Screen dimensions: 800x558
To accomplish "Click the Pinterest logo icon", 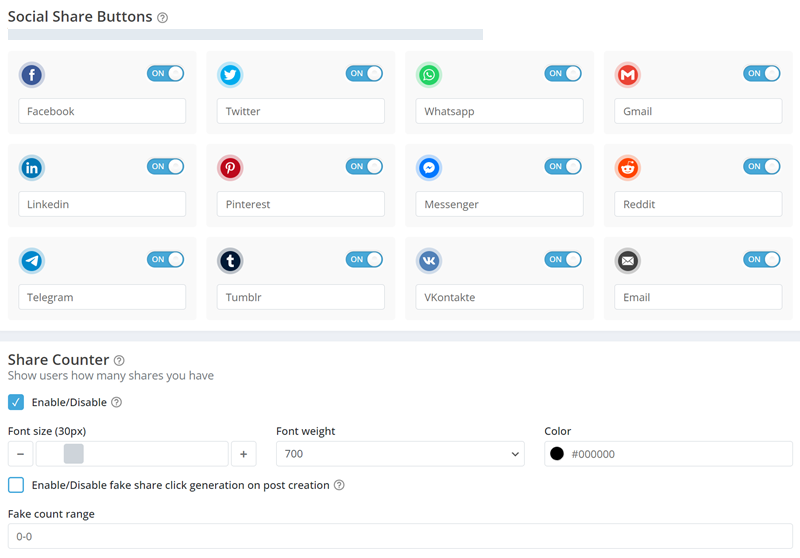I will [230, 168].
